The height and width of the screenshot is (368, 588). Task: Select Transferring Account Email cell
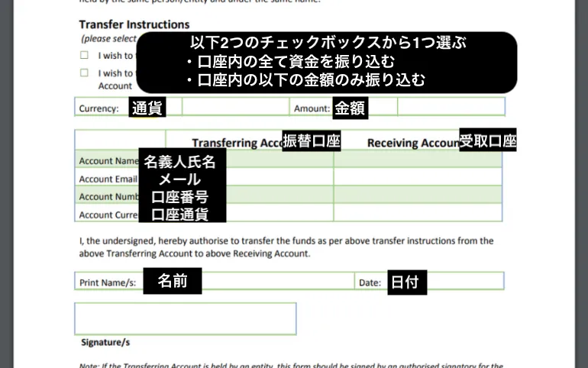250,177
